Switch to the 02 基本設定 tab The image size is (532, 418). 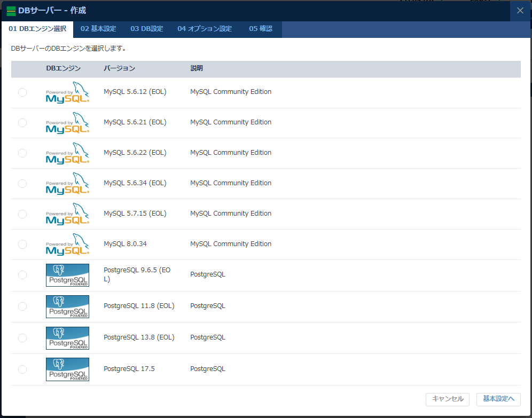click(x=98, y=29)
